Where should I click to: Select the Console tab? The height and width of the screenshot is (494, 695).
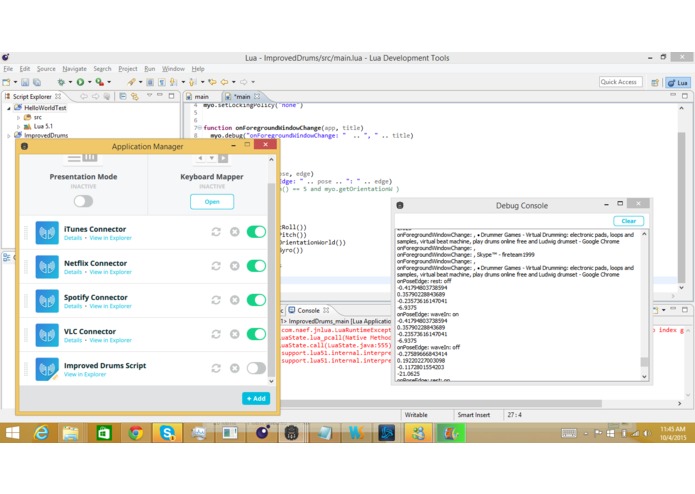coord(309,311)
